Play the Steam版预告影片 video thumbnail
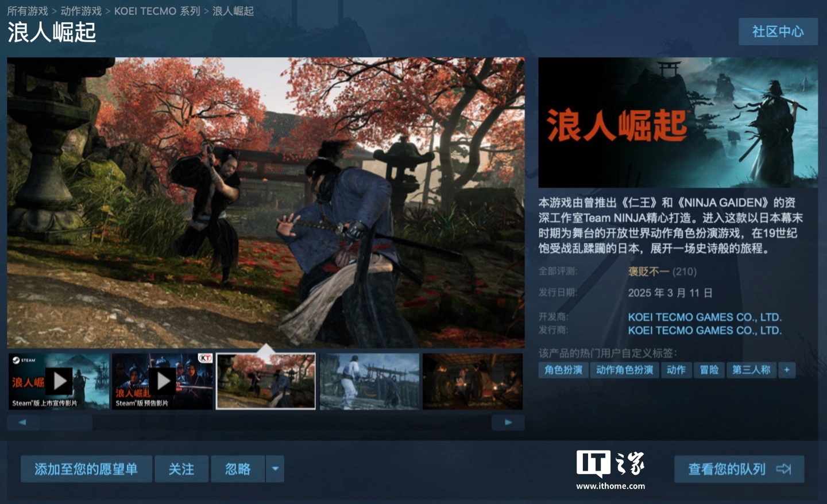The width and height of the screenshot is (827, 504). click(x=163, y=381)
